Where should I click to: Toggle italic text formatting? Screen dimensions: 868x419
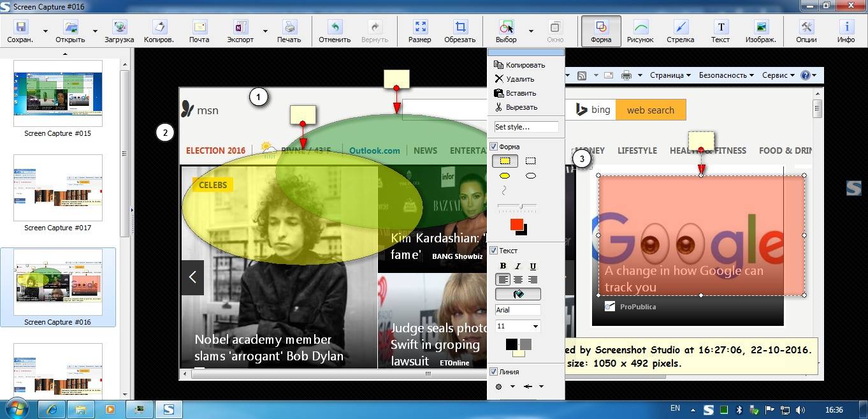pyautogui.click(x=518, y=266)
